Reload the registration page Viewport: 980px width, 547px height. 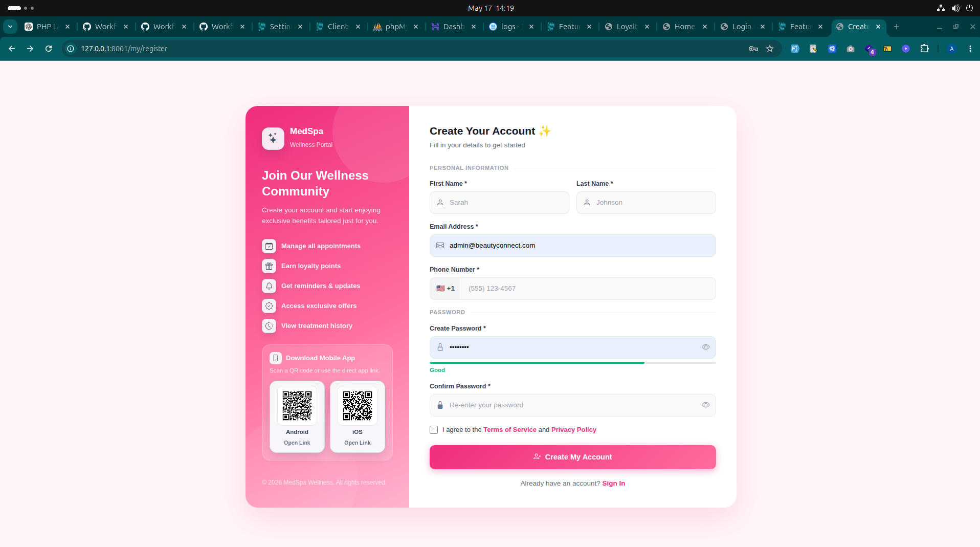tap(49, 49)
